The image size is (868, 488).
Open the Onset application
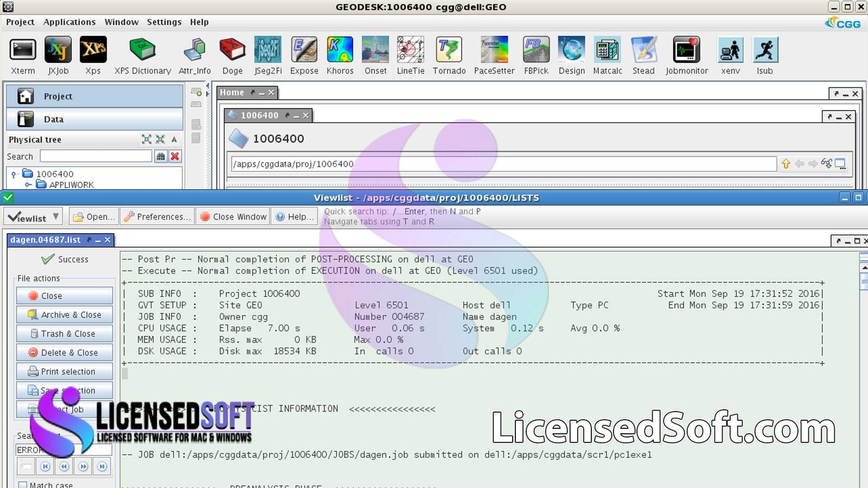(x=375, y=55)
